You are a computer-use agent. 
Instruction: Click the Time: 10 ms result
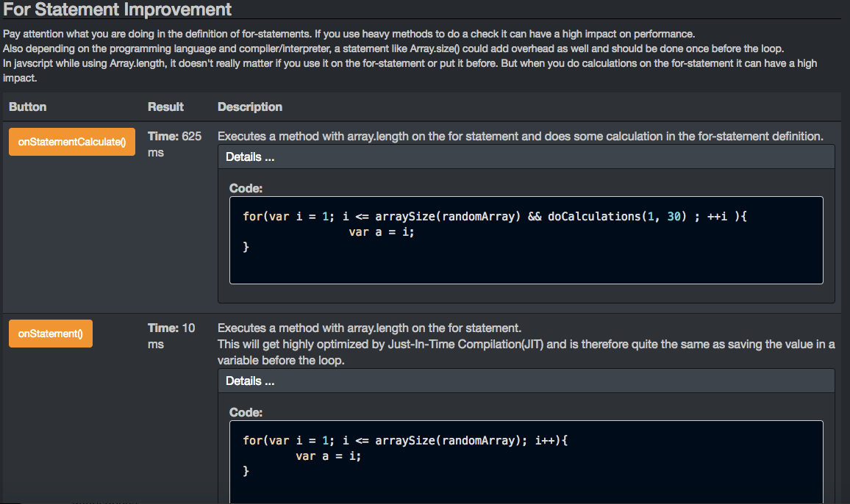pos(171,336)
